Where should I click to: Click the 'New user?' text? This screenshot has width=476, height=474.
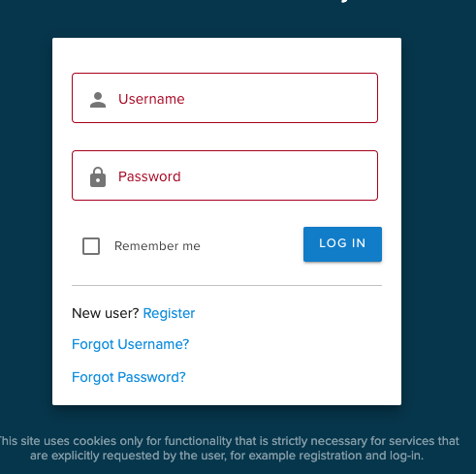click(x=106, y=313)
